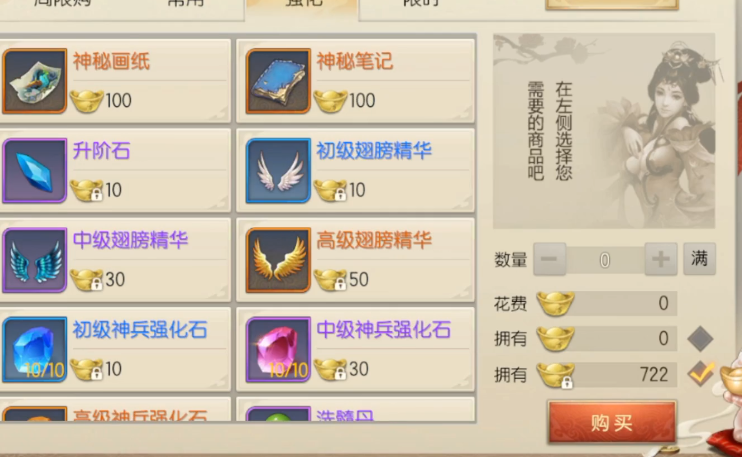Pick the 初级翅膀精华 white wings icon
Image resolution: width=742 pixels, height=457 pixels.
[x=278, y=170]
